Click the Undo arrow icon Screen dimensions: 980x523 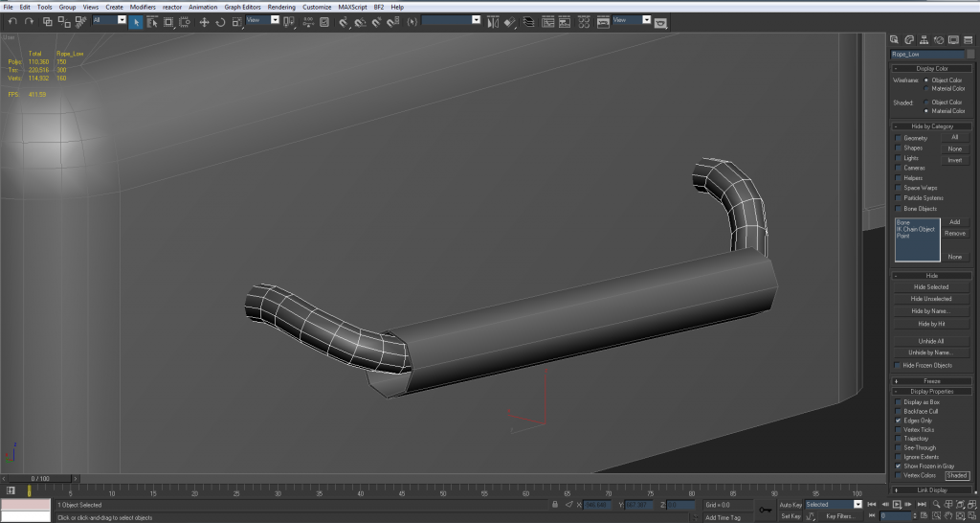(12, 21)
